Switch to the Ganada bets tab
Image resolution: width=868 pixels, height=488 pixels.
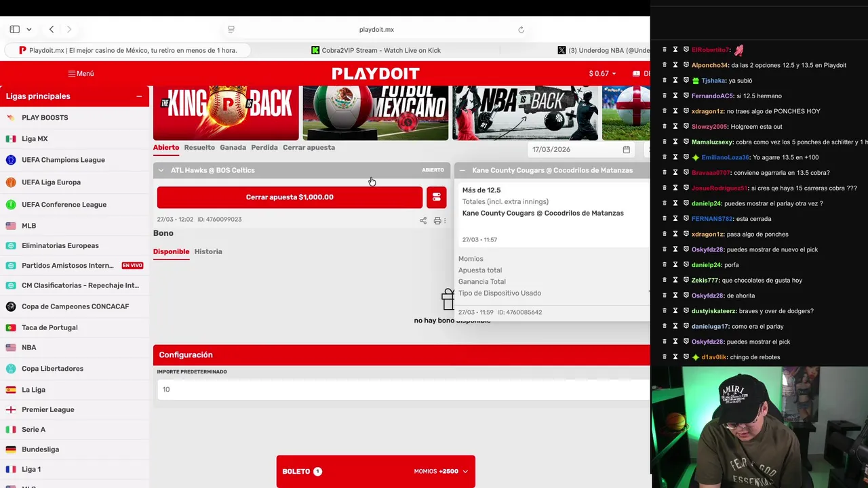click(x=233, y=148)
